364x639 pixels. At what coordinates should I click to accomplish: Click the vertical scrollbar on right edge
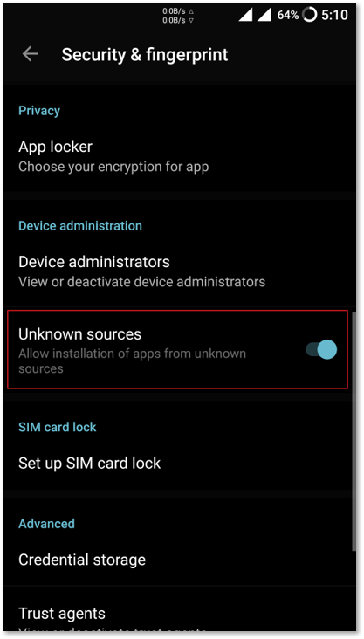pyautogui.click(x=354, y=430)
